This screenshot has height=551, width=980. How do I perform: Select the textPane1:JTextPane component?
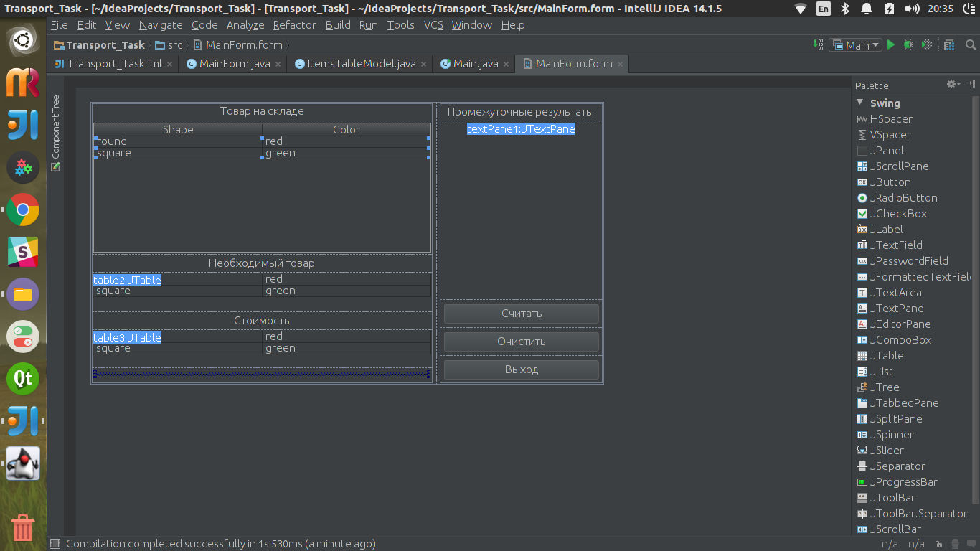pyautogui.click(x=521, y=129)
